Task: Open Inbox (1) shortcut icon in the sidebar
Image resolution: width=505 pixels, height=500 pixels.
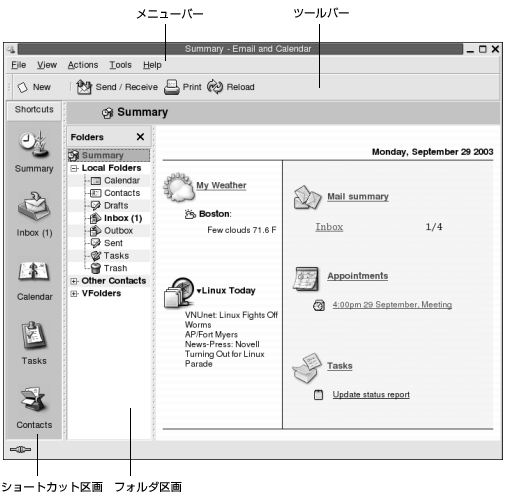Action: [34, 206]
